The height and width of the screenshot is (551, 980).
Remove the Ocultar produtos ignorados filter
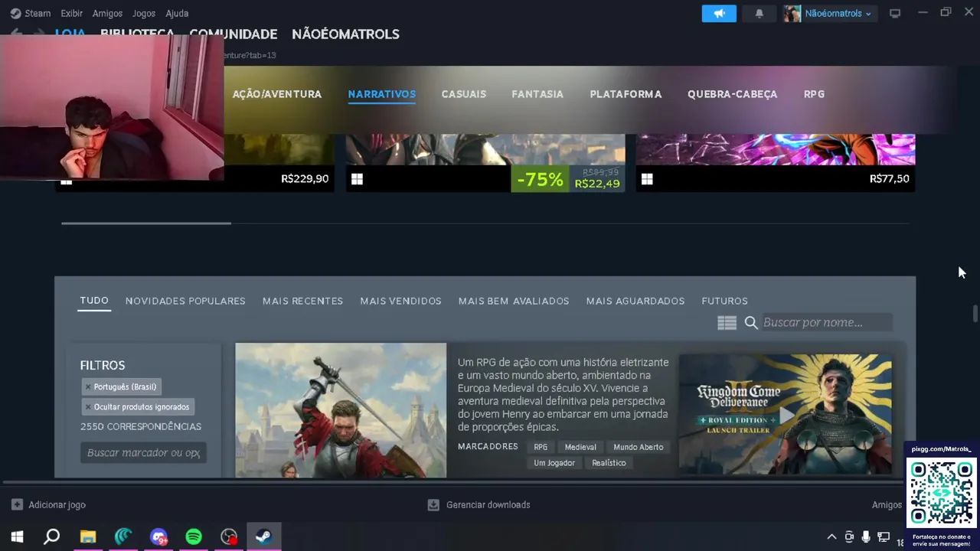pyautogui.click(x=88, y=407)
